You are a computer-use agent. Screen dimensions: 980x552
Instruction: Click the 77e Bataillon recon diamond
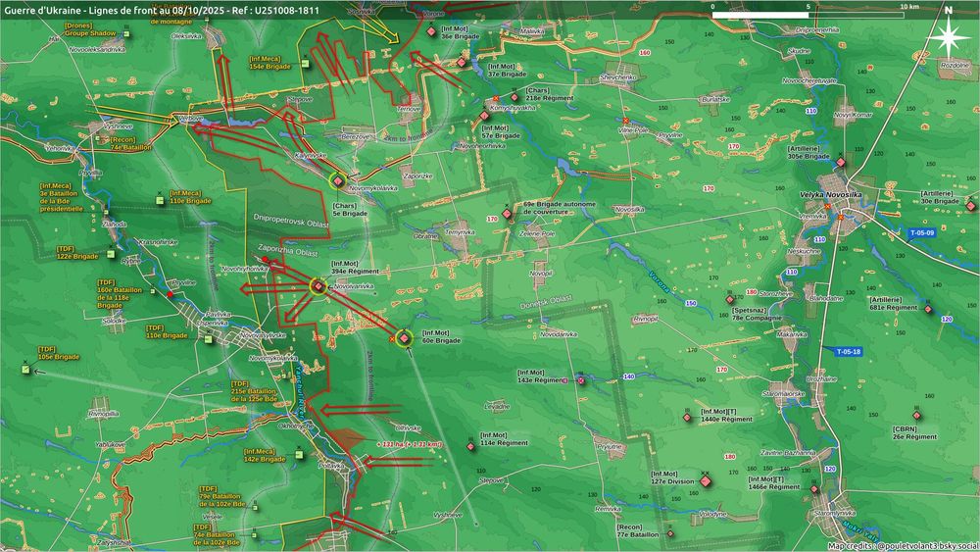pos(670,534)
